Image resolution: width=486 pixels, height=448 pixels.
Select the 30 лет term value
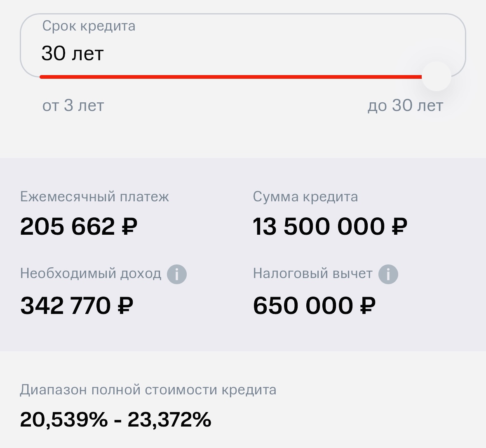(73, 53)
